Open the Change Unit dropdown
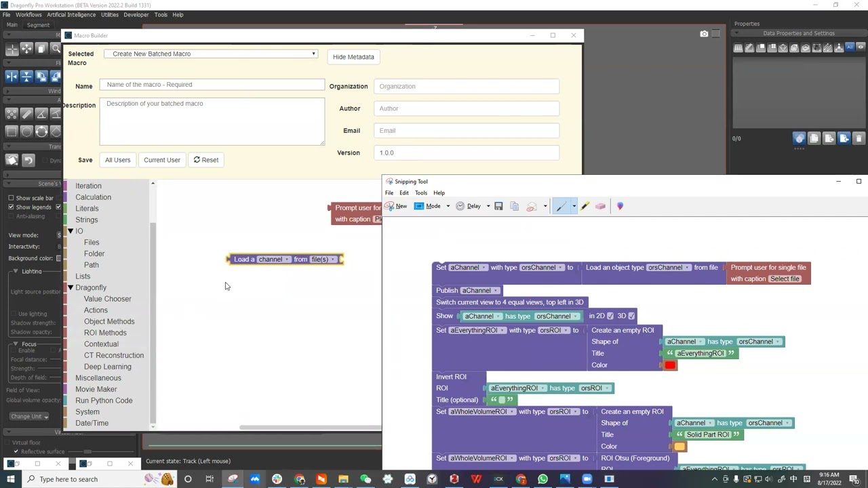 [28, 416]
